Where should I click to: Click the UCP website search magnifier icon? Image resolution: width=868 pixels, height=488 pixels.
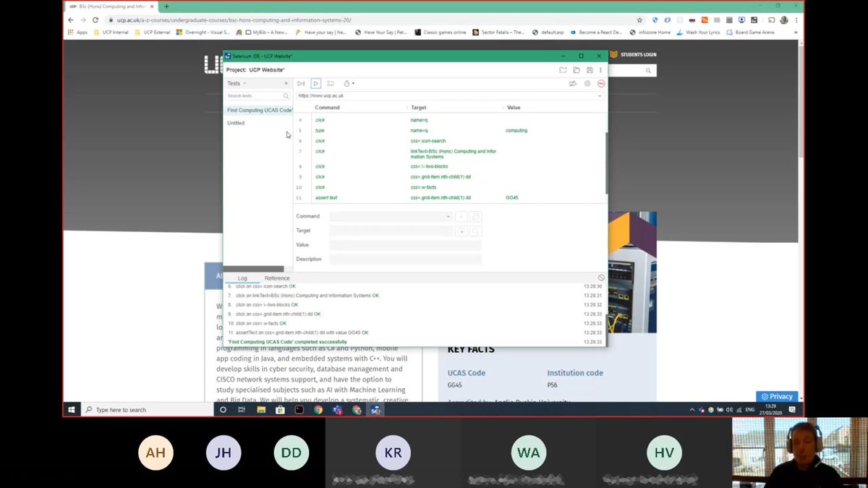click(648, 71)
